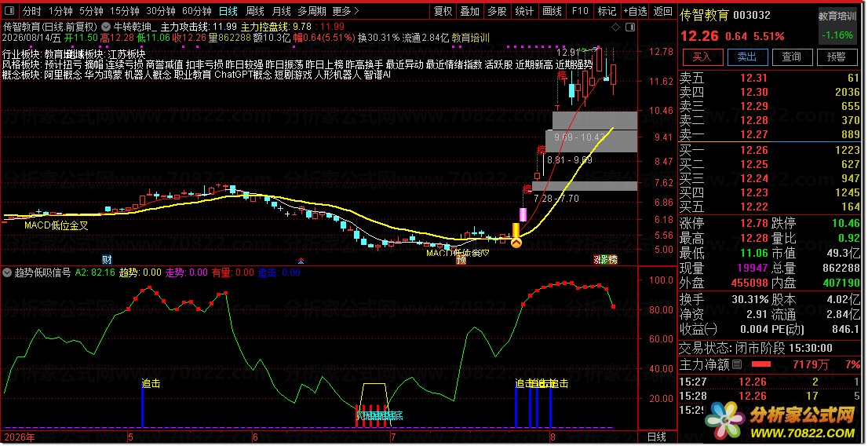Image resolution: width=868 pixels, height=446 pixels.
Task: Click the 叠加 toolbar button
Action: [470, 10]
